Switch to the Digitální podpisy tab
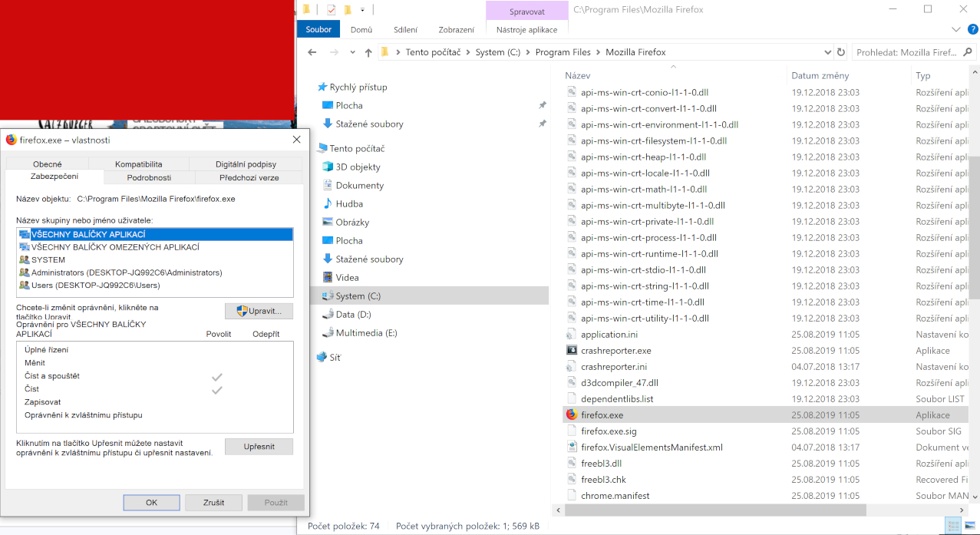 (x=246, y=164)
